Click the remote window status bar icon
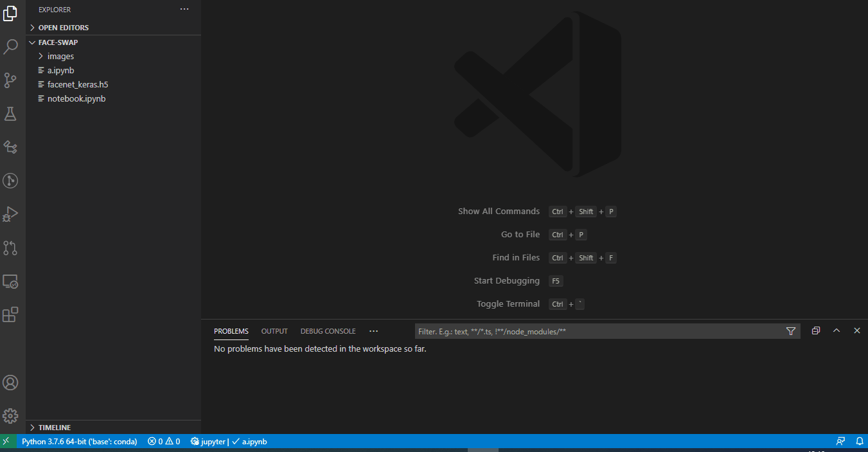Image resolution: width=868 pixels, height=452 pixels. (6, 441)
